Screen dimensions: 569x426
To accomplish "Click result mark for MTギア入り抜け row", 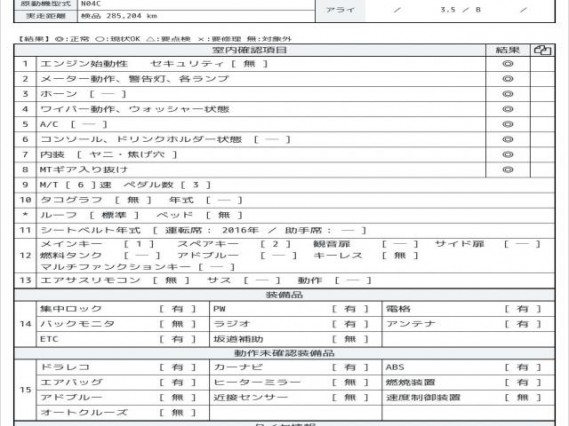I will [x=508, y=169].
